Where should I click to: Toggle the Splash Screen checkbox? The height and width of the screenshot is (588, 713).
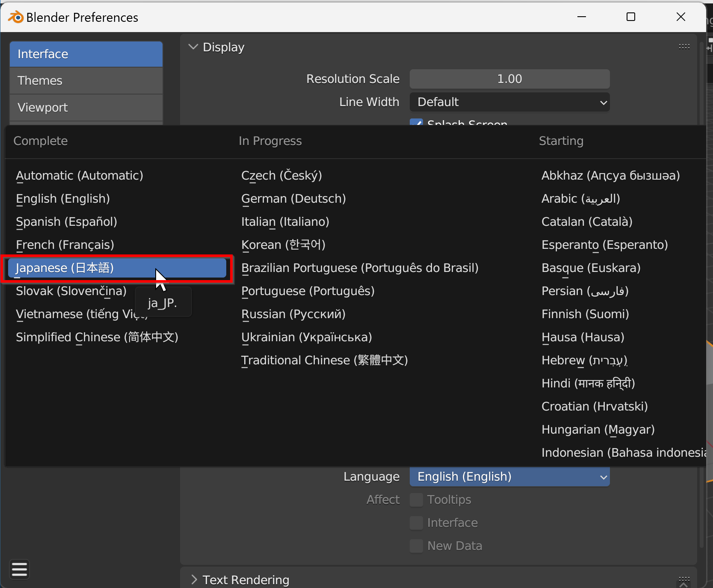click(416, 122)
